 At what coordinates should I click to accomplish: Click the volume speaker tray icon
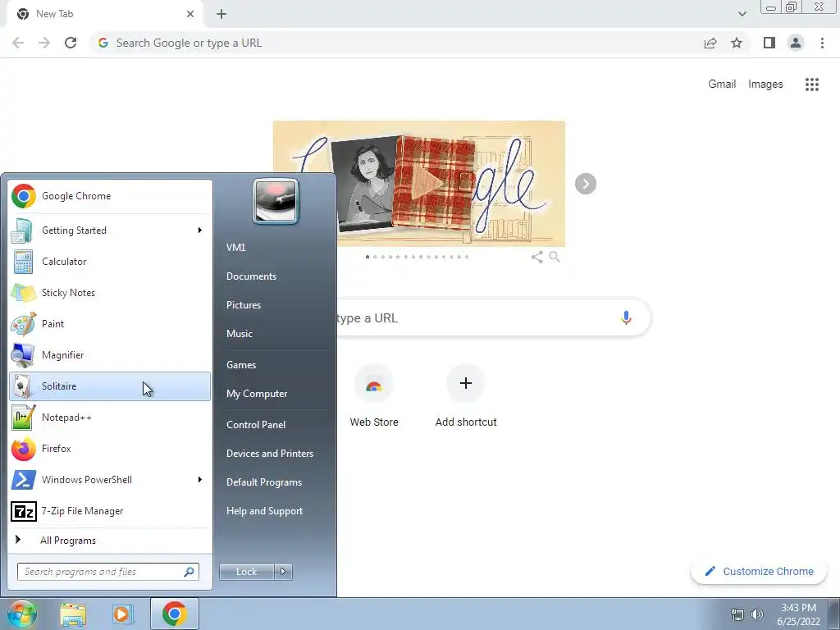pyautogui.click(x=757, y=614)
